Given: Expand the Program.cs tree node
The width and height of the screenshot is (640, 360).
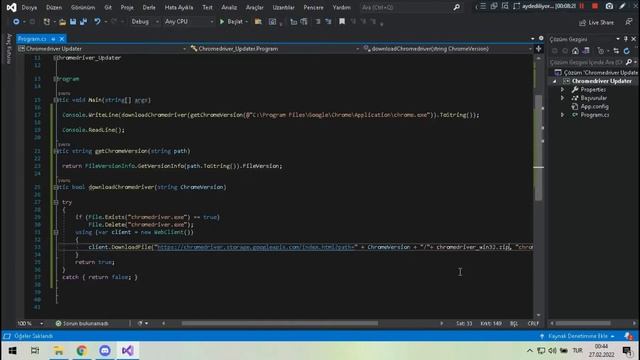Looking at the screenshot, I should pos(562,115).
